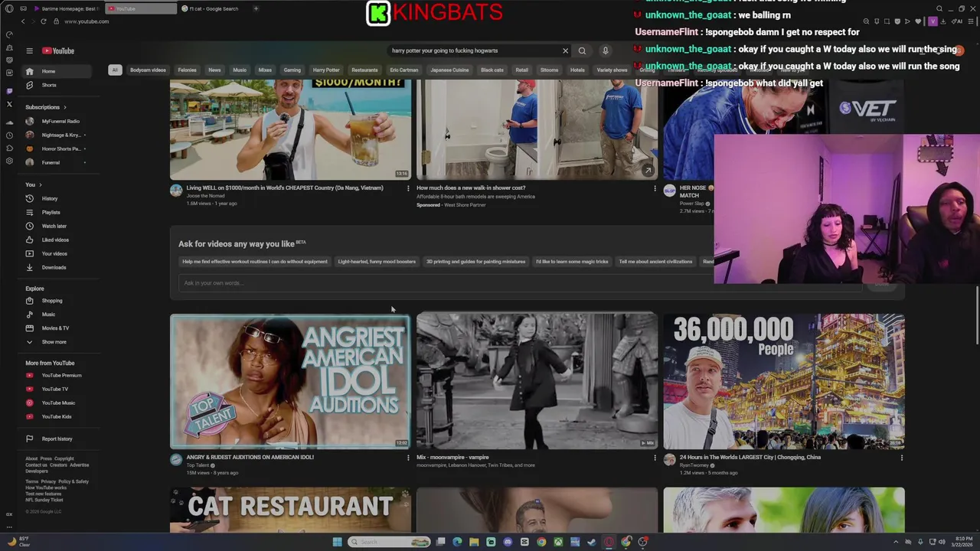The image size is (980, 551).
Task: Open Music under Explore
Action: [x=58, y=315]
